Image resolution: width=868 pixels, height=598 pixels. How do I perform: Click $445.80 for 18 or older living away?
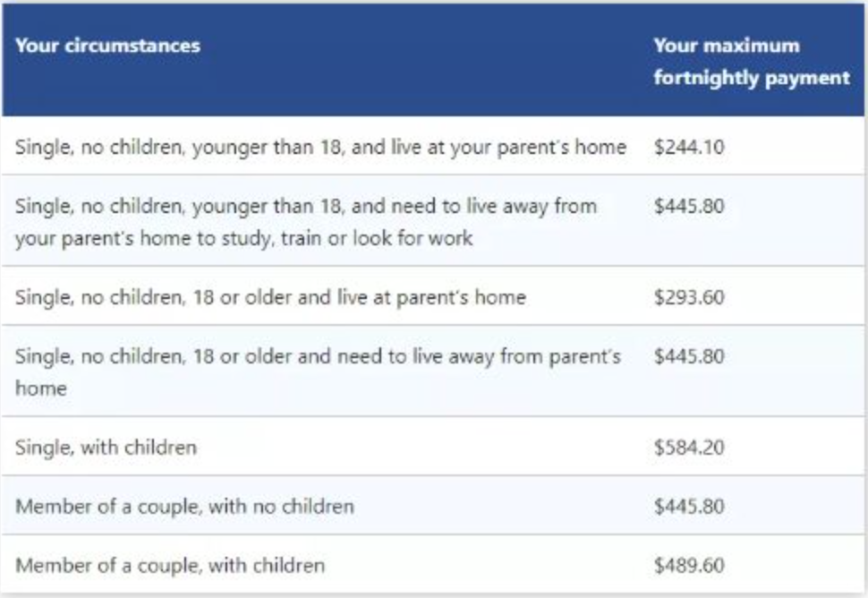tap(688, 356)
